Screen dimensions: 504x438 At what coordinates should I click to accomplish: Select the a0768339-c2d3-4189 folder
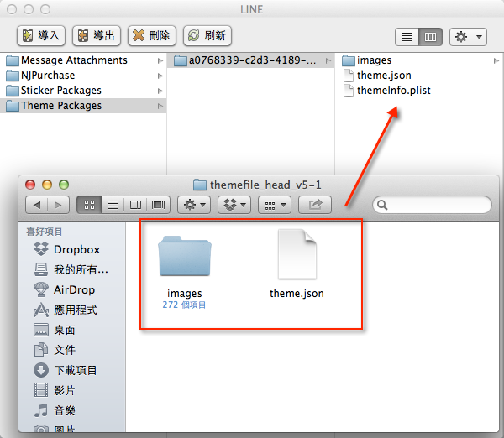[x=250, y=60]
